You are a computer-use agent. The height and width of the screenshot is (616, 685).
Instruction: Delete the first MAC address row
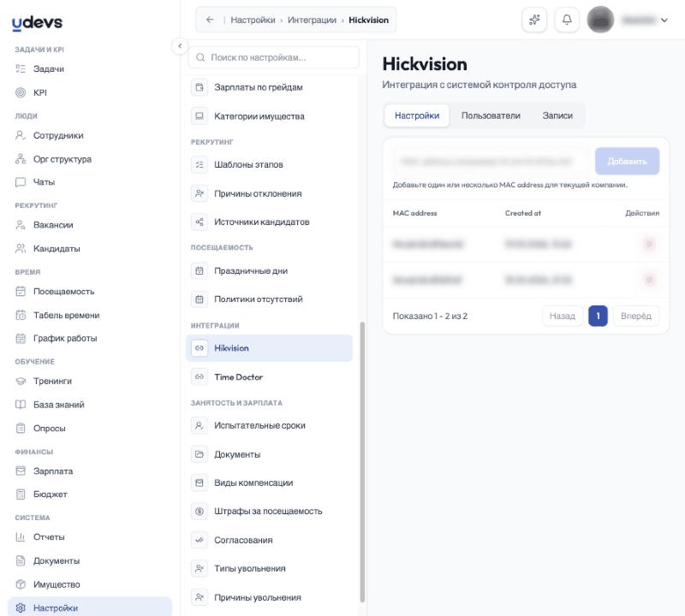coord(649,244)
